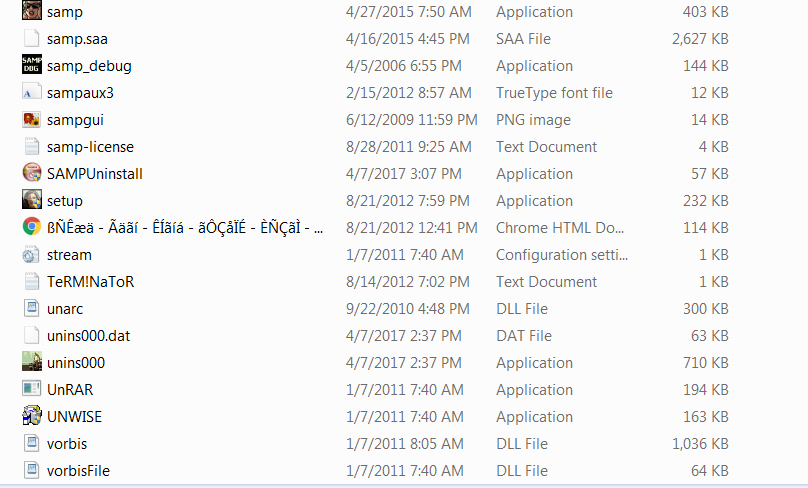Select the UNWISE installer icon
The image size is (808, 488).
pyautogui.click(x=31, y=416)
